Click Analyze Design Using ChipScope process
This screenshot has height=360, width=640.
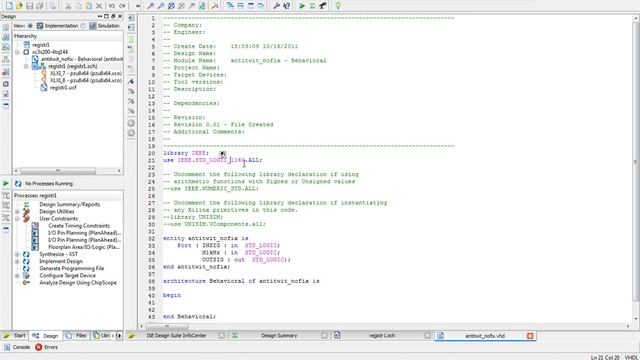[x=78, y=283]
